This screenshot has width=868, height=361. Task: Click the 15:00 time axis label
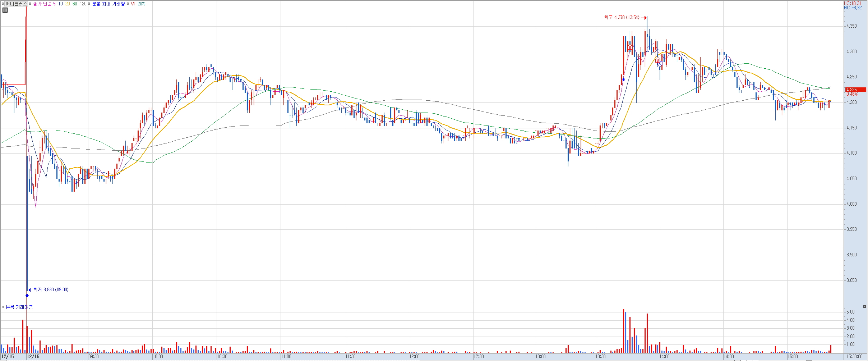793,357
